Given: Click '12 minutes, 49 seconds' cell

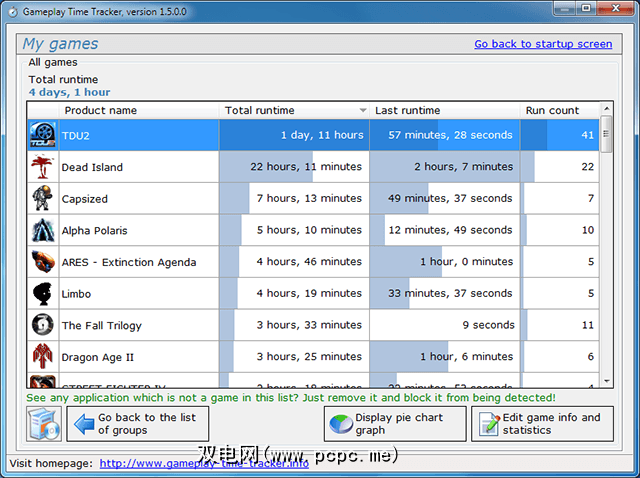Looking at the screenshot, I should [444, 230].
